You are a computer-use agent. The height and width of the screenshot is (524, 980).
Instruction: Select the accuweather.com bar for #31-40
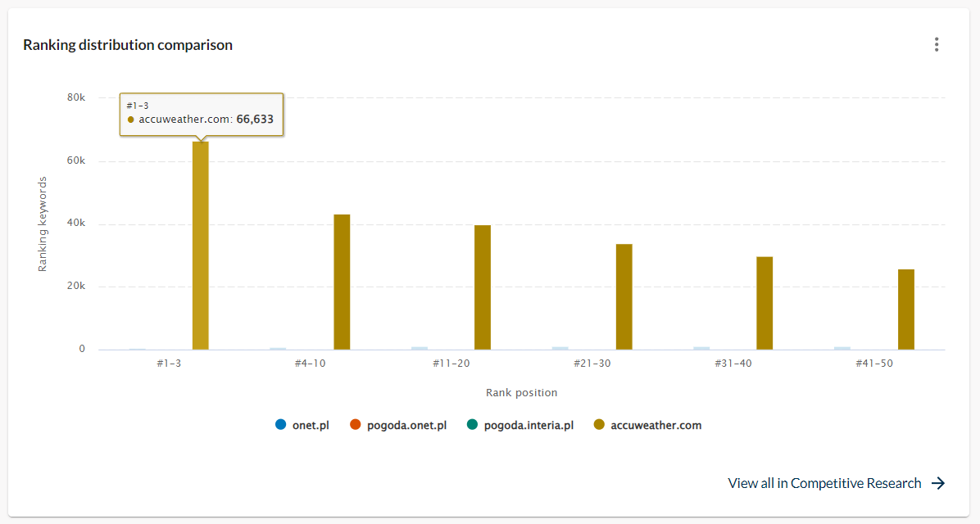point(764,303)
